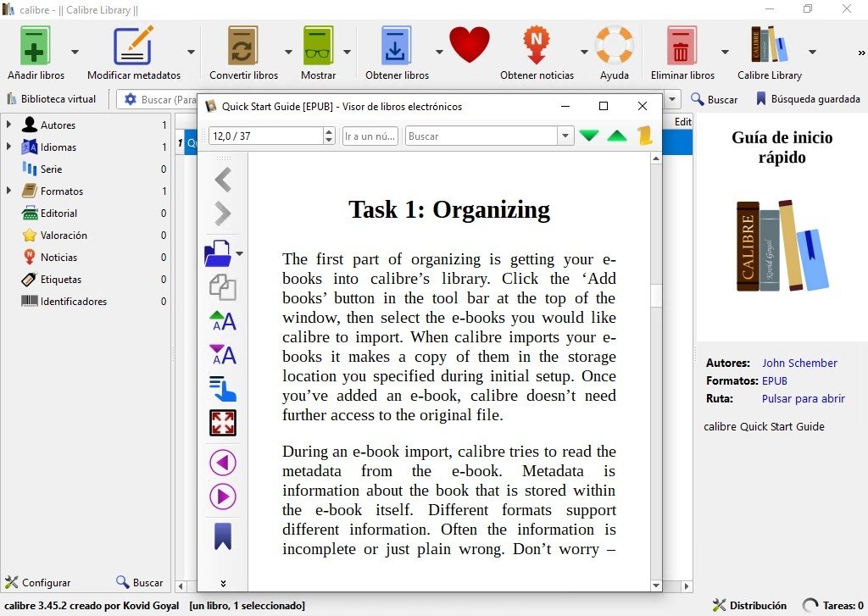Click the Eliminar libros trash icon
Viewport: 868px width, 616px height.
point(682,46)
